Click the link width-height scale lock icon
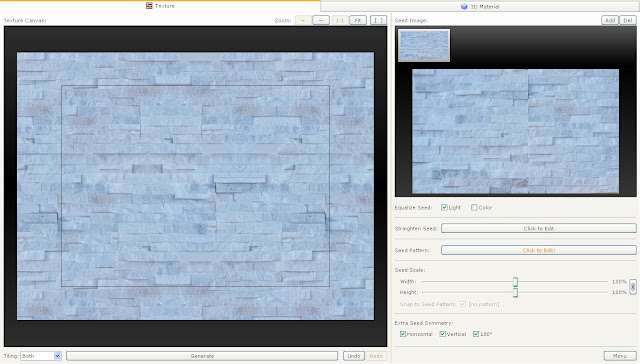The width and height of the screenshot is (640, 364). coord(633,287)
